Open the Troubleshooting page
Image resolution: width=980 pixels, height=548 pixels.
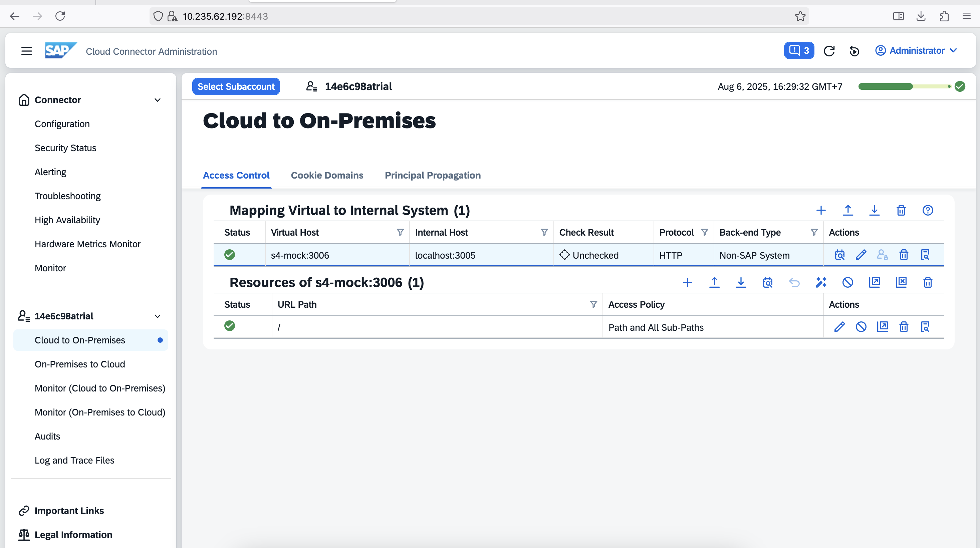(68, 196)
